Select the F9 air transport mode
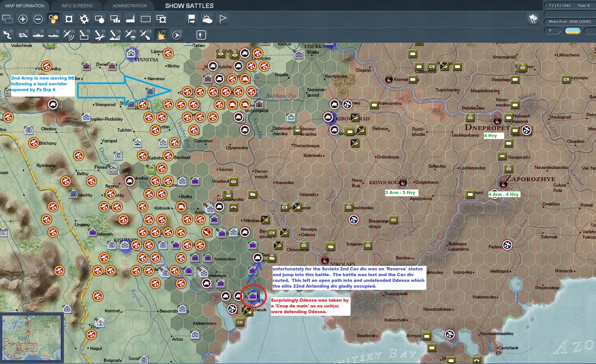Image resolution: width=596 pixels, height=364 pixels. coord(130,35)
